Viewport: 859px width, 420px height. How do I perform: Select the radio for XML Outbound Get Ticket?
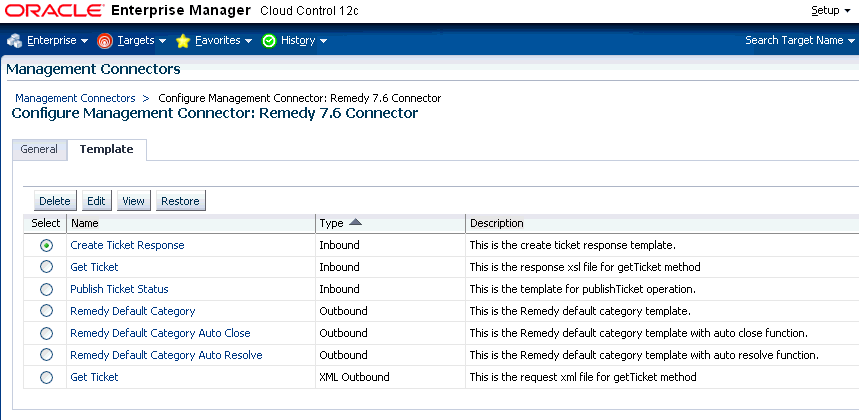(x=47, y=377)
